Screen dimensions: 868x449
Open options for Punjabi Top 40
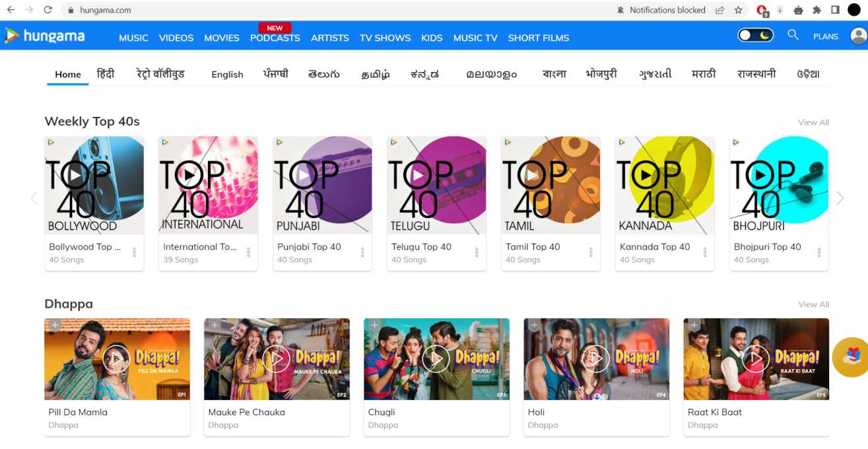tap(362, 252)
